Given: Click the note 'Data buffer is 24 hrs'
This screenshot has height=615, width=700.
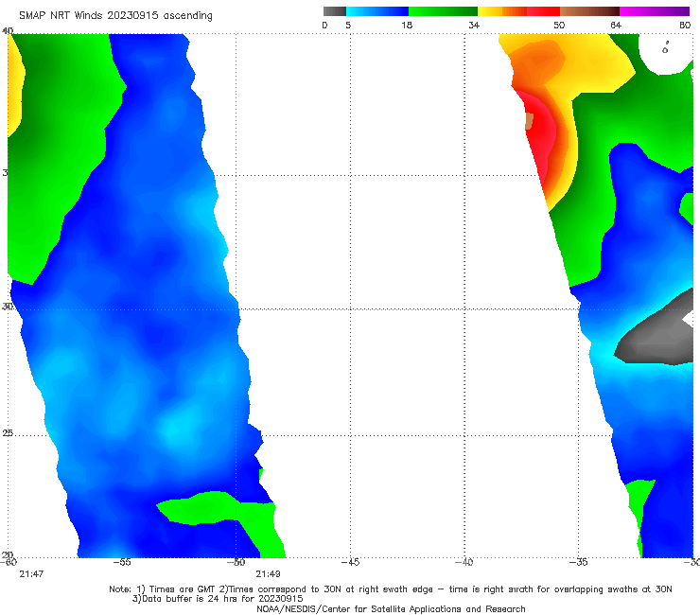Looking at the screenshot, I should (188, 599).
